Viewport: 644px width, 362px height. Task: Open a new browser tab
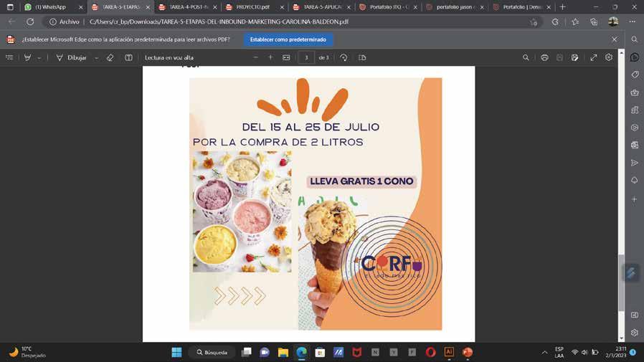tap(563, 7)
